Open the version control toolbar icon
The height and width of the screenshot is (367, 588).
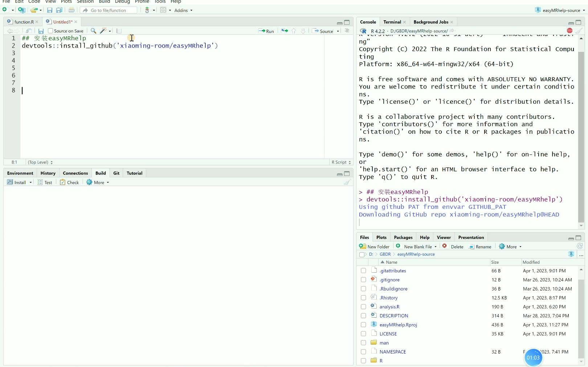coord(147,10)
